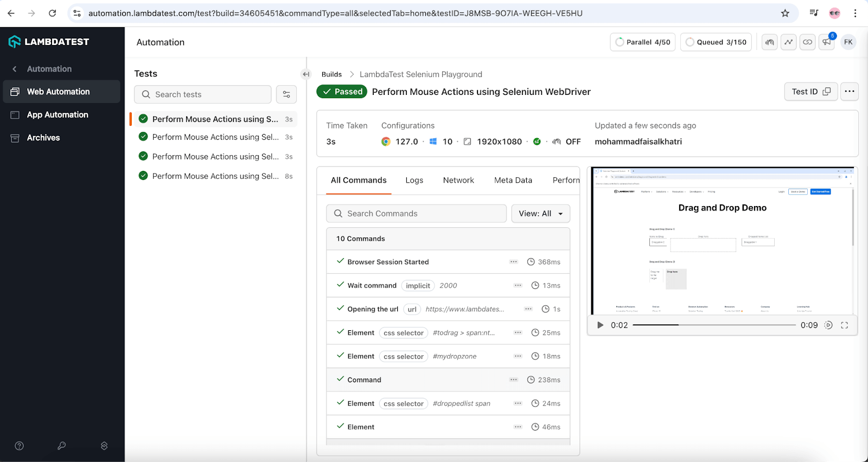Viewport: 868px width, 462px height.
Task: Seek on the video progress bar
Action: 714,325
